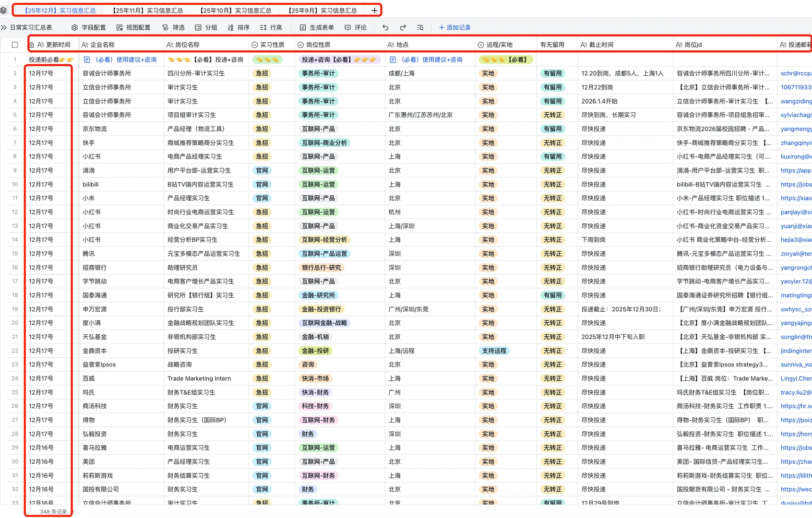Click the layers stack icon at top-left
The image size is (812, 518).
4,10
